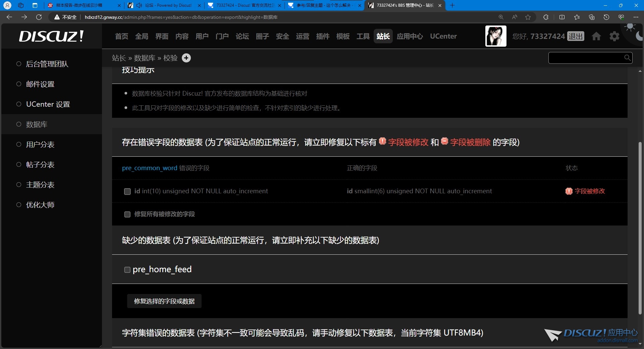Open the 界面 top menu
Image resolution: width=644 pixels, height=349 pixels.
162,36
